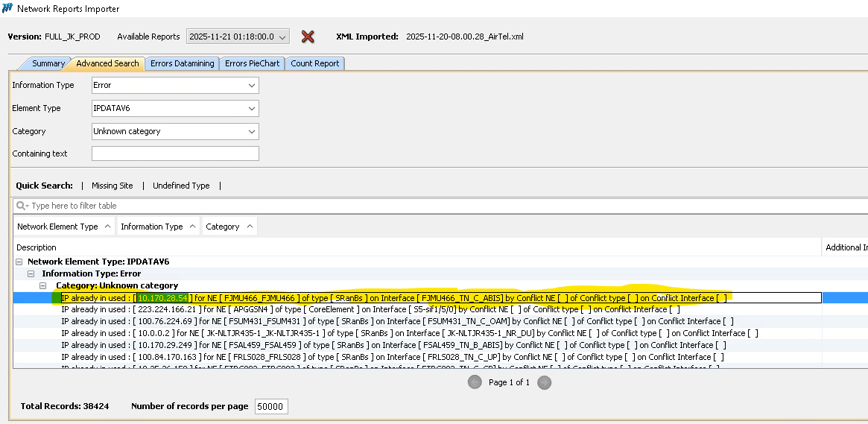The width and height of the screenshot is (868, 424).
Task: Collapse the Network Element Type: IPDATAV6 node
Action: (19, 262)
